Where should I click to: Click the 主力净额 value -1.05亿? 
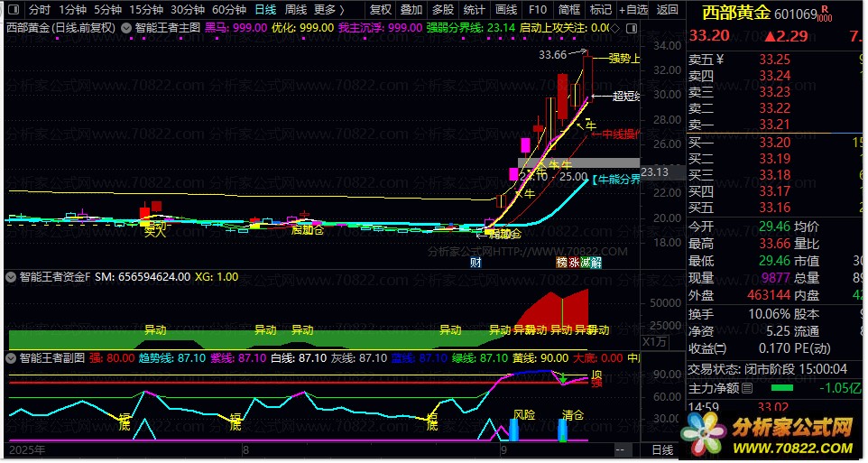click(839, 388)
